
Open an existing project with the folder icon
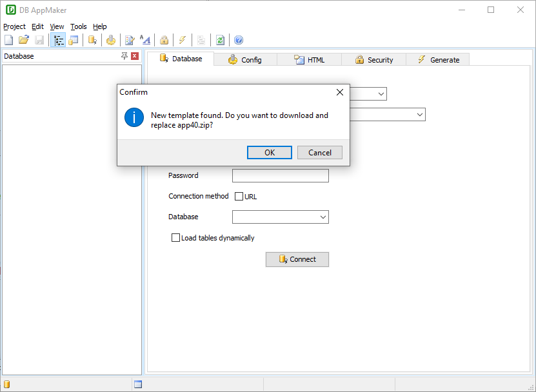coord(24,40)
